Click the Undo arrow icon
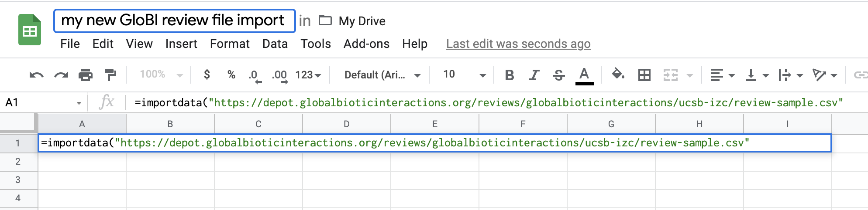The width and height of the screenshot is (868, 210). 36,75
